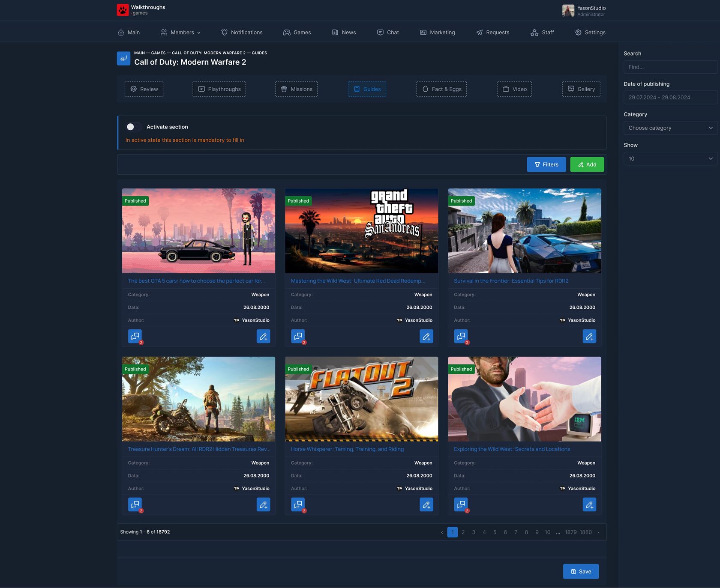The image size is (720, 588).
Task: Go to page 5 in pagination
Action: pos(495,532)
